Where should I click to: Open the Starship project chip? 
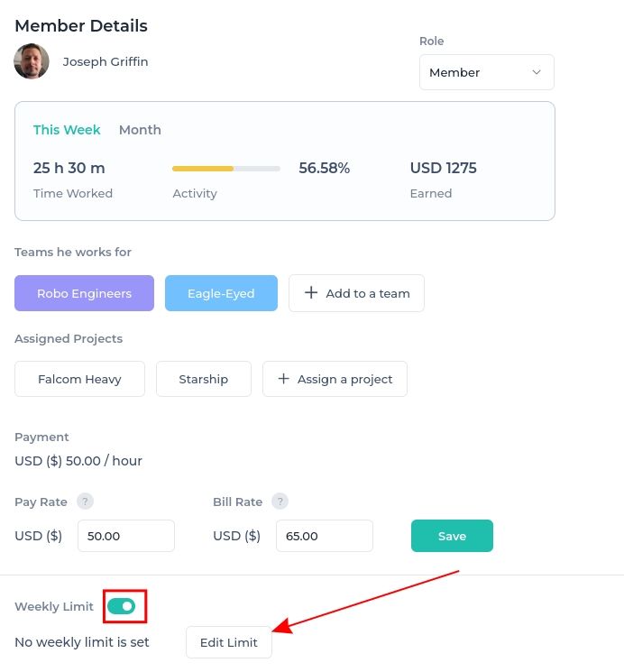coord(204,379)
